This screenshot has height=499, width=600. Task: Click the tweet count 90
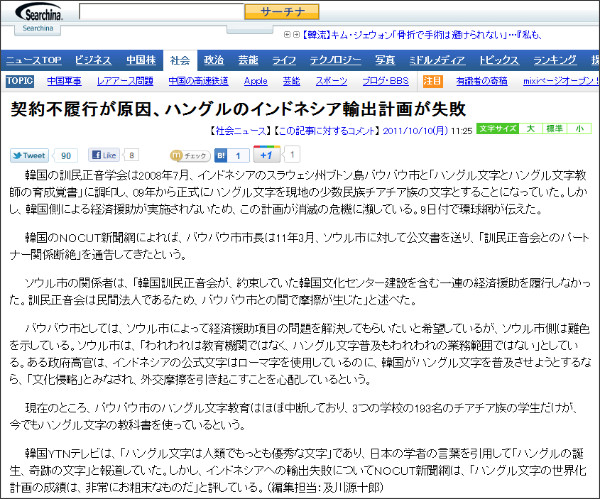[x=66, y=155]
